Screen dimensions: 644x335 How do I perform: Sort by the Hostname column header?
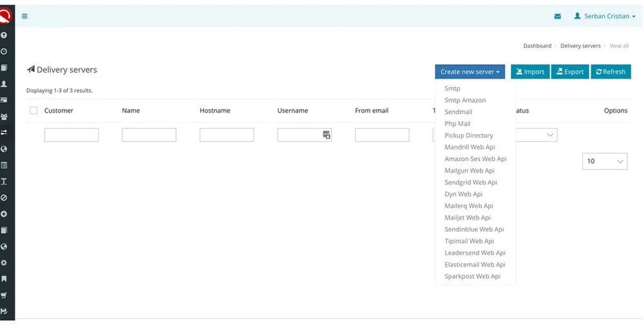[x=215, y=111]
